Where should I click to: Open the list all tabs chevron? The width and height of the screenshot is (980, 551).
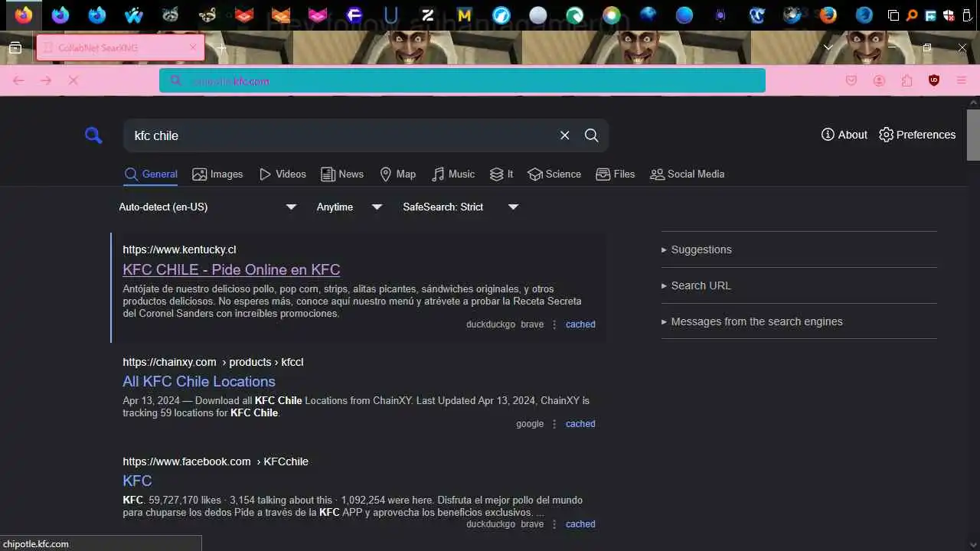pos(828,47)
